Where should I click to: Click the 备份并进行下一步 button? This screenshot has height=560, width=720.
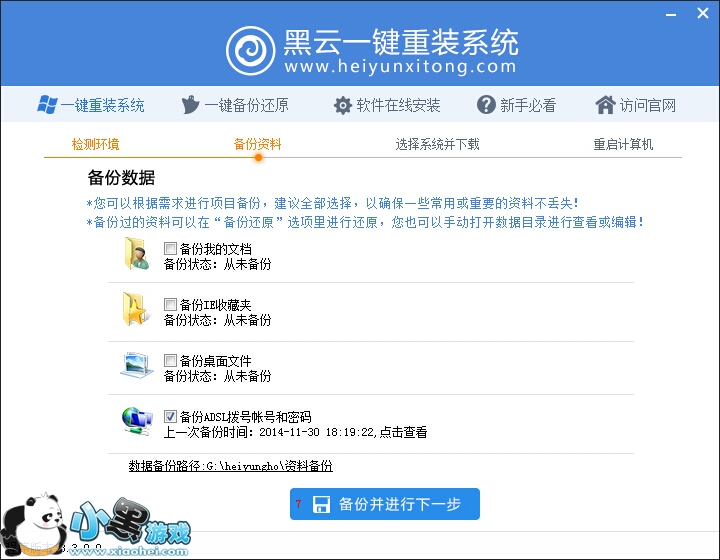tap(385, 504)
